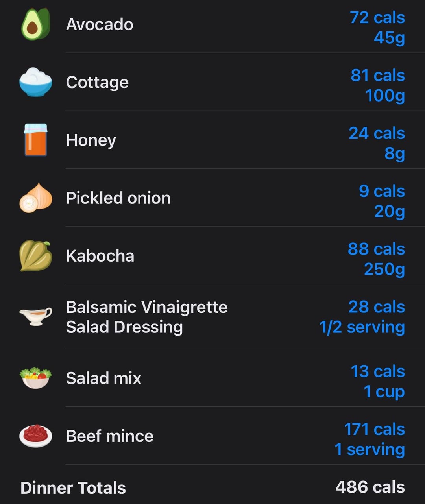Tap the pickled onion icon
Viewport: 425px width, 504px height.
pos(36,198)
